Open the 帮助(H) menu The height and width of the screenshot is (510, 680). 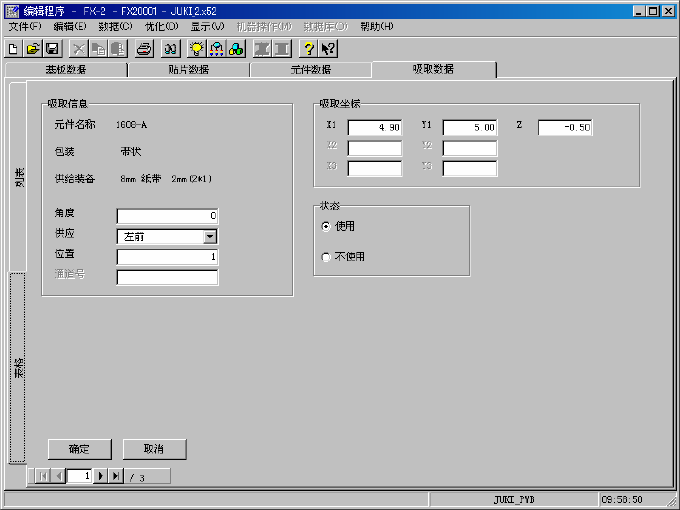(377, 26)
